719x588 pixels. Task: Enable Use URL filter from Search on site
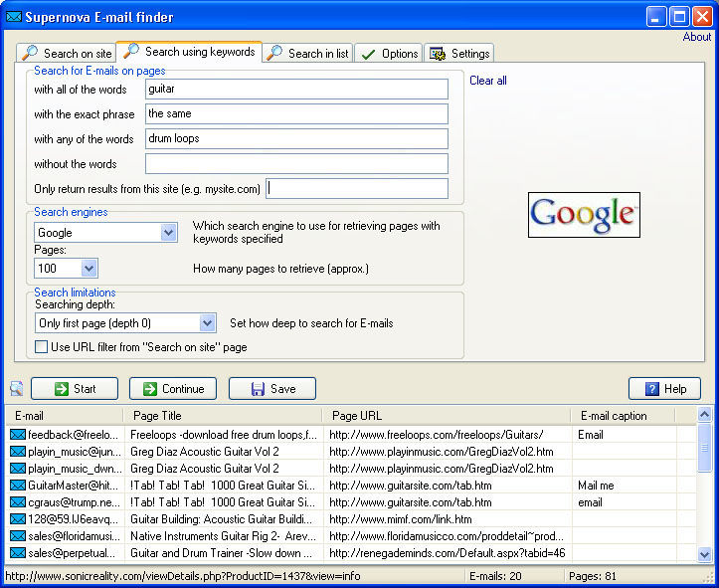coord(41,347)
